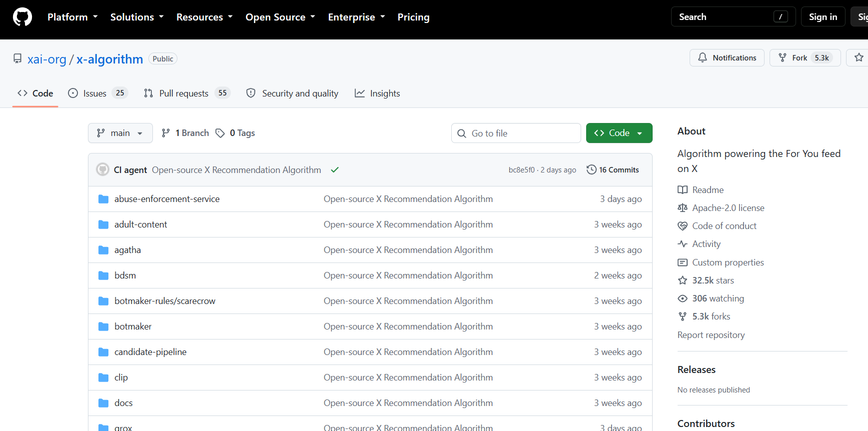Screen dimensions: 868x431
Task: Open the abuse-enforcement-service commit message
Action: point(408,199)
